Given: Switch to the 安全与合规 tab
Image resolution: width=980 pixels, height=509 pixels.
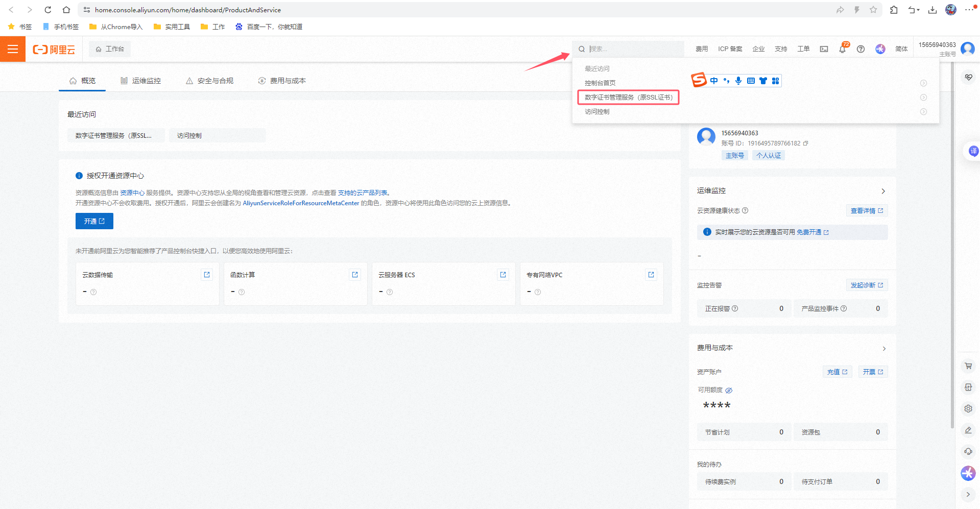Looking at the screenshot, I should tap(210, 81).
